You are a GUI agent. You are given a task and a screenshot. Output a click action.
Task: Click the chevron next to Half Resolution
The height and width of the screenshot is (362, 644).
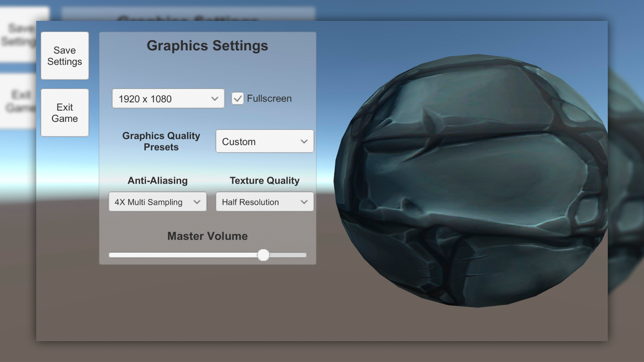pos(304,202)
